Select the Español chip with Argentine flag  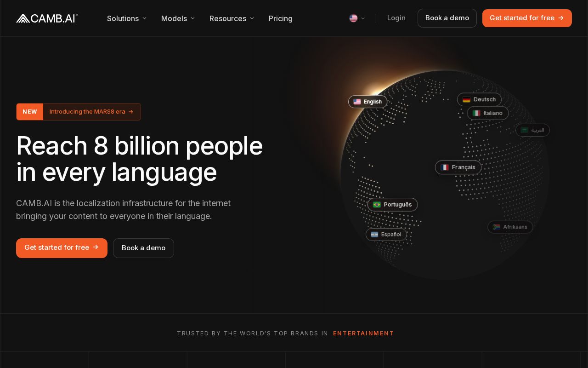point(386,235)
